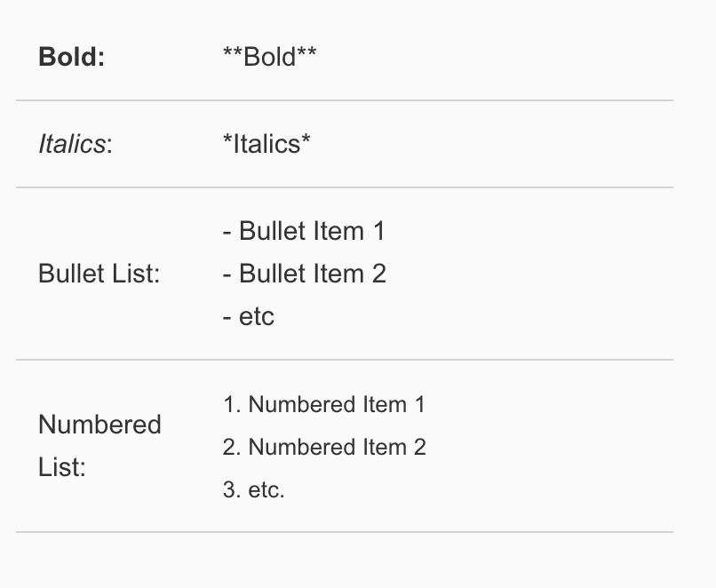This screenshot has height=588, width=716.
Task: Click the leading asterisk before Italics
Action: coord(227,139)
